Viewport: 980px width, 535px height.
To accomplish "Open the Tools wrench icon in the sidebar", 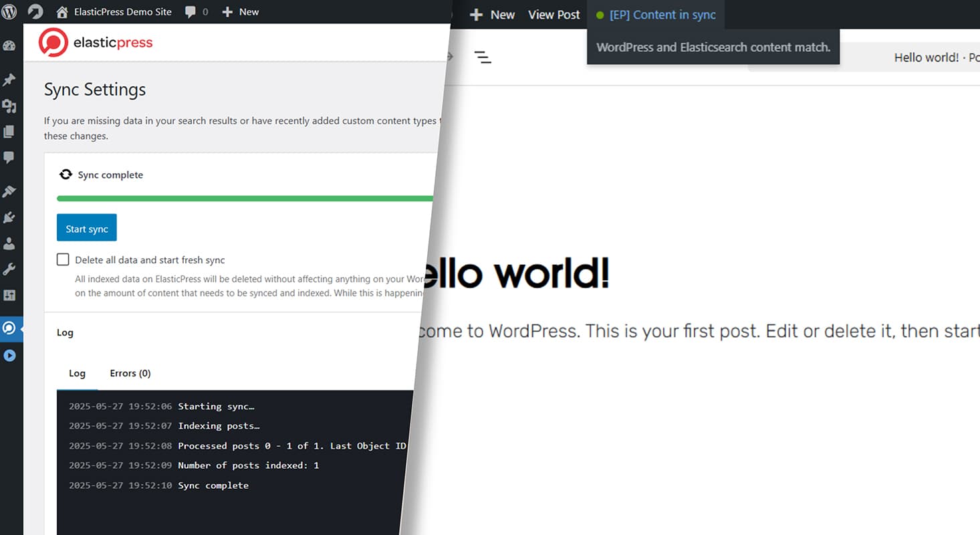I will (9, 270).
